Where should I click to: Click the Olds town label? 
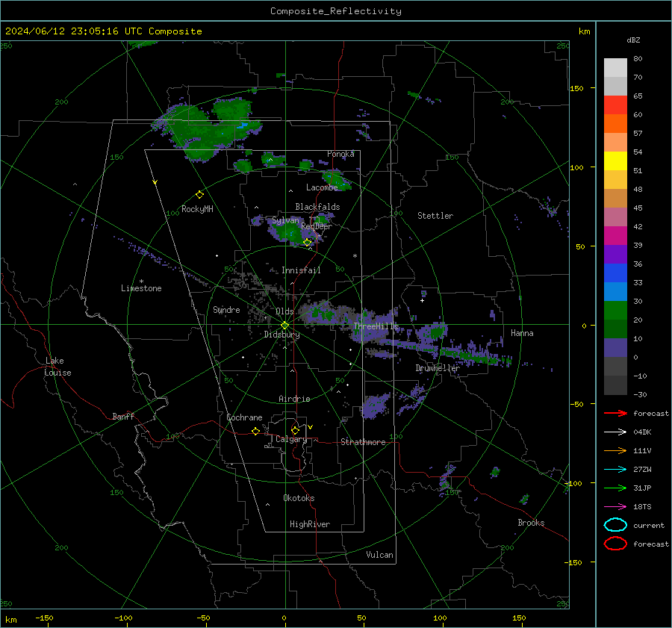coord(284,311)
